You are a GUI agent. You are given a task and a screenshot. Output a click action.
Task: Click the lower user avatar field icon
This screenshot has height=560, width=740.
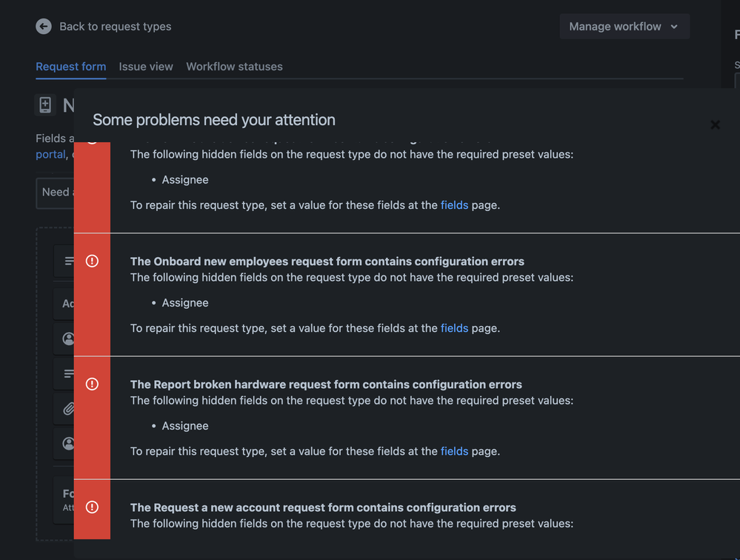pyautogui.click(x=68, y=444)
